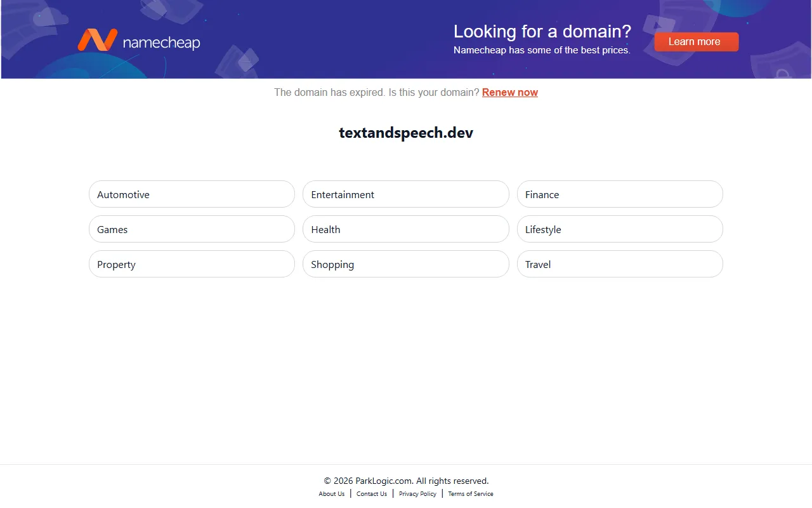Select the Automotive category

192,194
